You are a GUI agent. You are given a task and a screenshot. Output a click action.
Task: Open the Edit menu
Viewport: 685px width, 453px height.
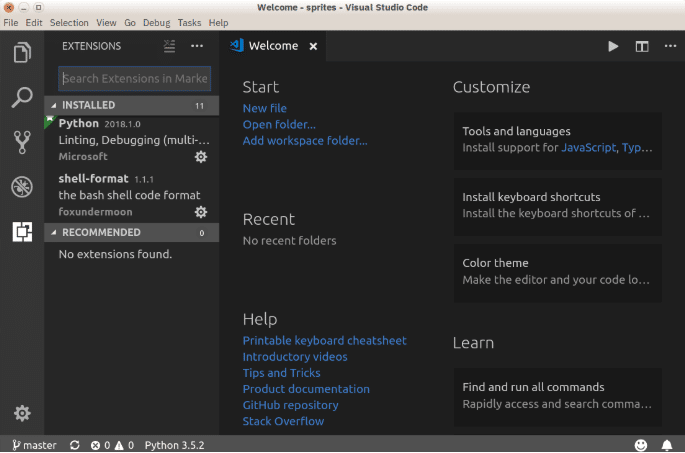(x=34, y=23)
